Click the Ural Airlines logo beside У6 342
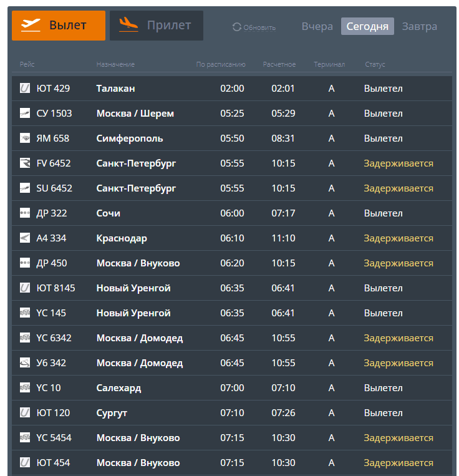The width and height of the screenshot is (459, 476). [25, 363]
